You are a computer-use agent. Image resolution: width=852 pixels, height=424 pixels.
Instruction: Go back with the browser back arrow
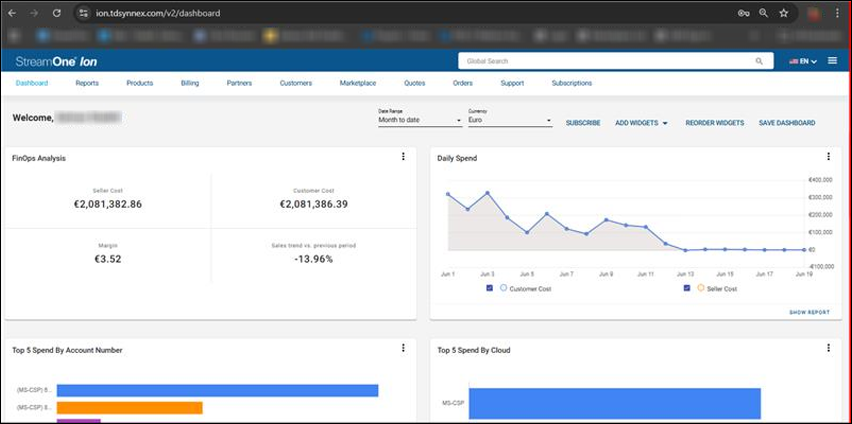[12, 13]
